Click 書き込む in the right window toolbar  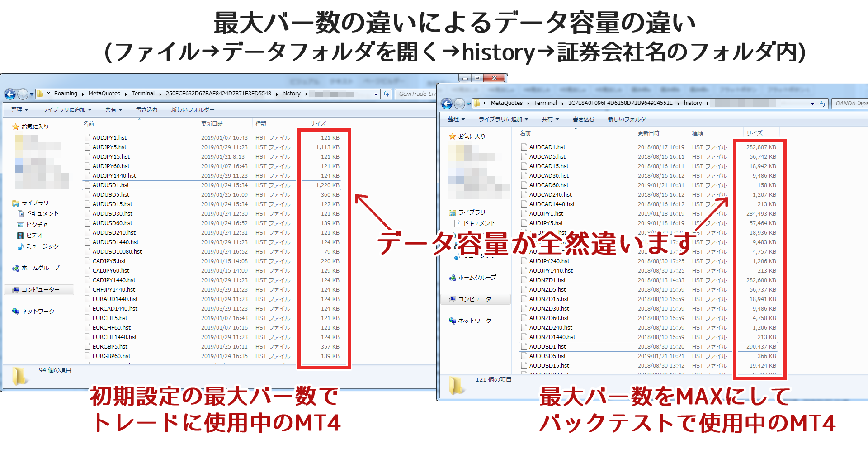[584, 119]
